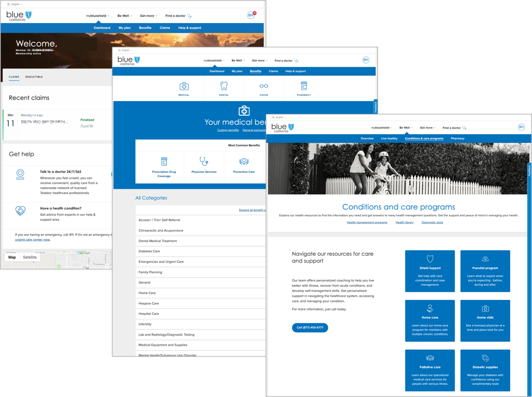This screenshot has height=397, width=532.
Task: Expand the Be Well dropdown in the dashboard window
Action: [x=125, y=16]
